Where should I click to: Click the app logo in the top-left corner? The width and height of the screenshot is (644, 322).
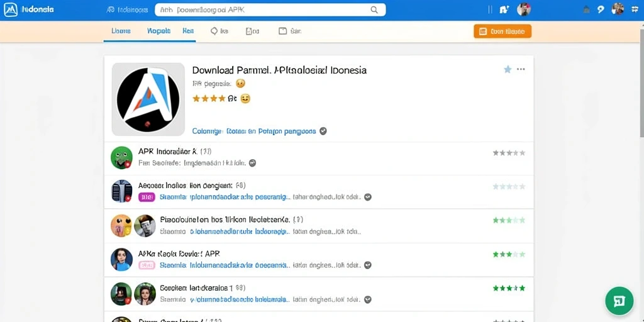pyautogui.click(x=11, y=10)
